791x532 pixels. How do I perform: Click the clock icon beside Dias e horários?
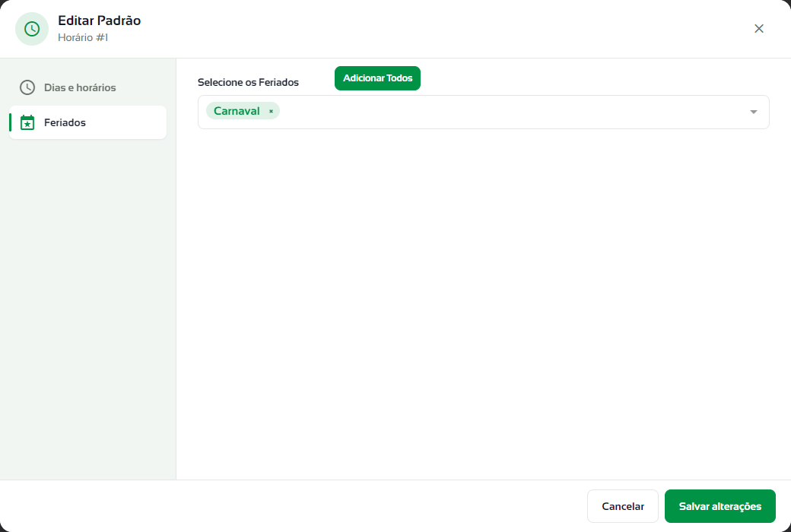(27, 87)
